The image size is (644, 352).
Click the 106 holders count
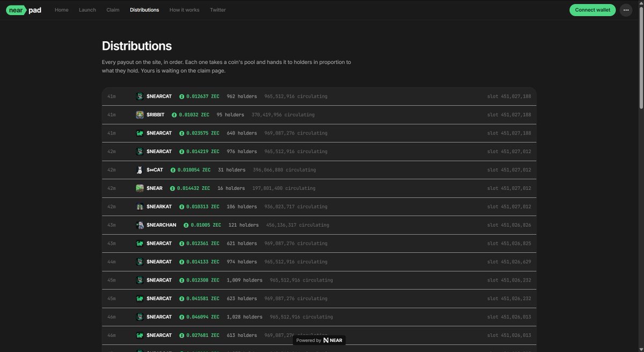tap(242, 207)
